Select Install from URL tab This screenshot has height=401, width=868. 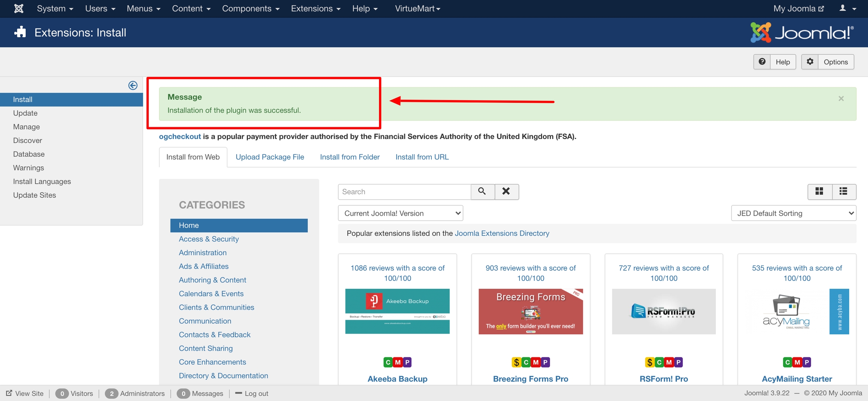click(422, 157)
